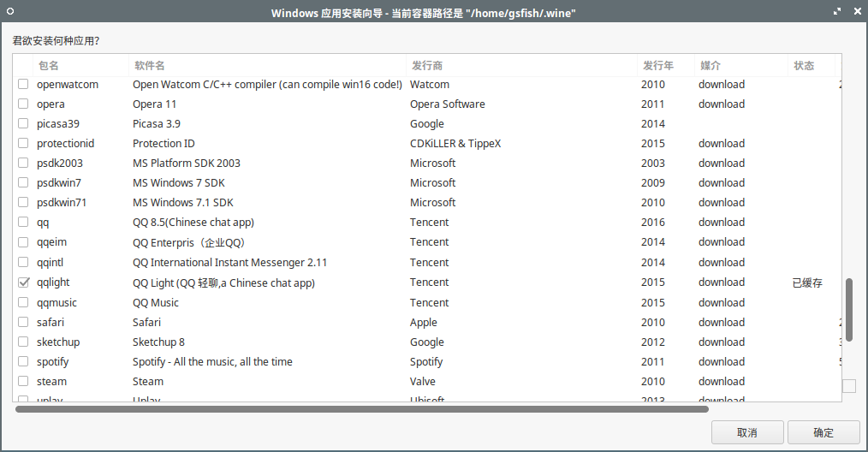Enable the spotify checkbox
The height and width of the screenshot is (452, 868).
pyautogui.click(x=23, y=361)
